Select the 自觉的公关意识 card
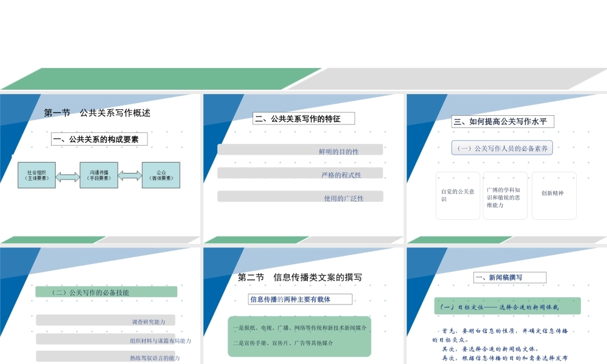The height and width of the screenshot is (364, 607). coord(458,195)
